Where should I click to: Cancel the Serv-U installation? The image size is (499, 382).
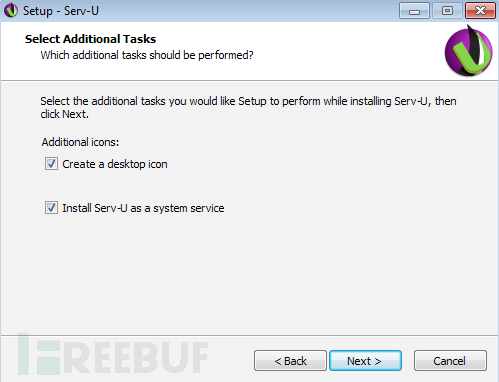450,361
